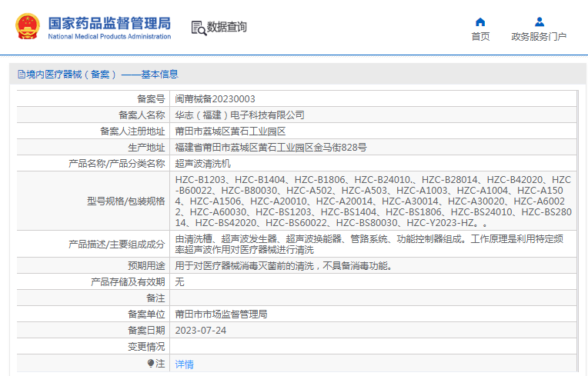
Task: Click the production address with 金马街828号
Action: pos(271,148)
